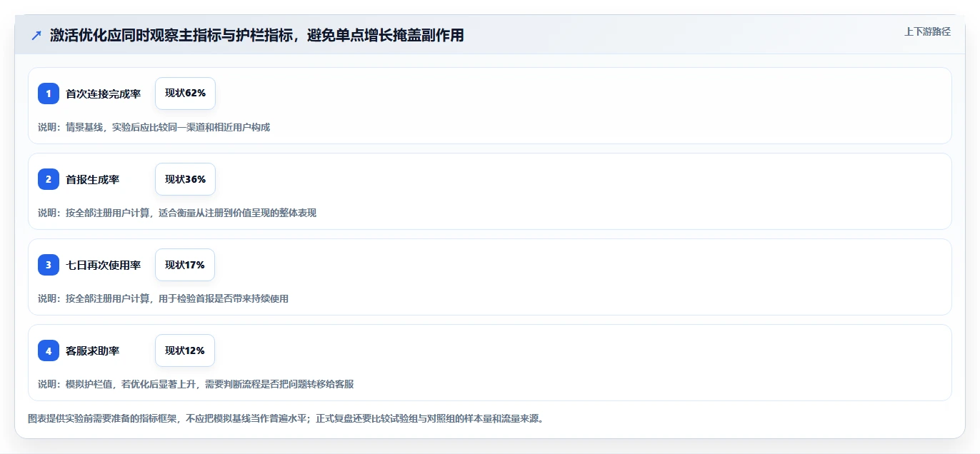Select the number 4 badge for 客服求助率
This screenshot has height=454, width=980.
(49, 350)
